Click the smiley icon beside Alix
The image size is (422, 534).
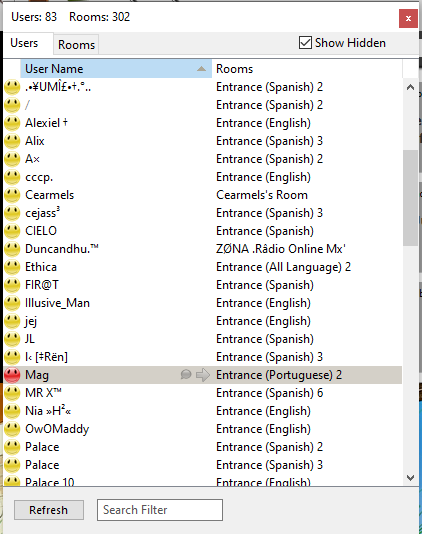coord(12,141)
